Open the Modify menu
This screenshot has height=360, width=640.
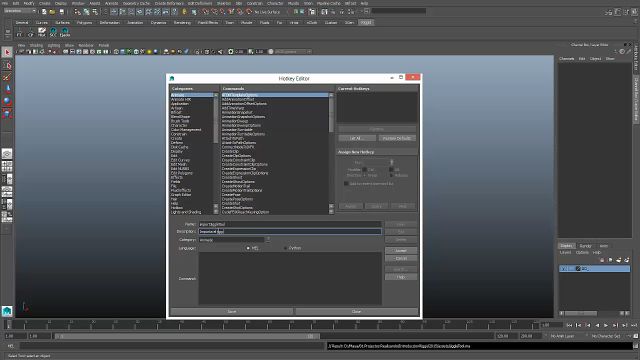[29, 3]
